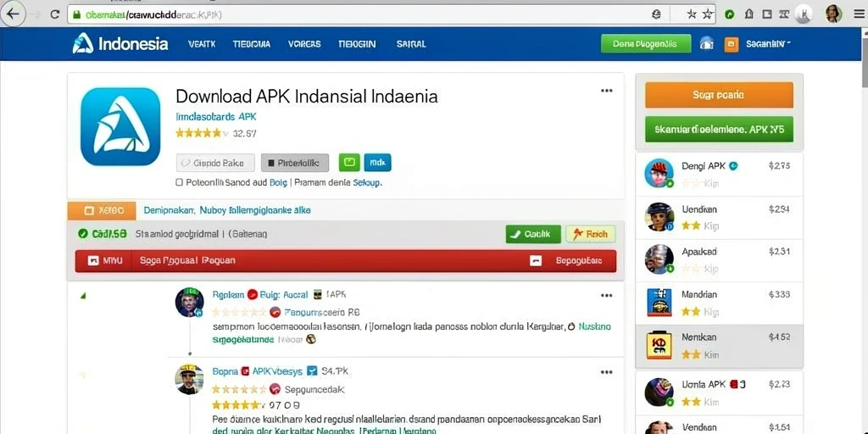Screen dimensions: 868x434
Task: Click the green Oatiik button
Action: click(x=533, y=234)
